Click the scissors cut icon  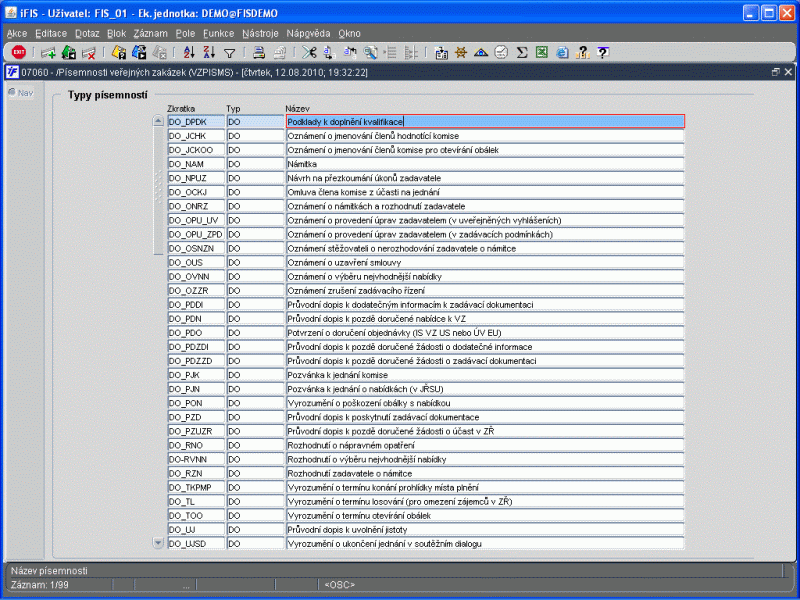click(309, 52)
